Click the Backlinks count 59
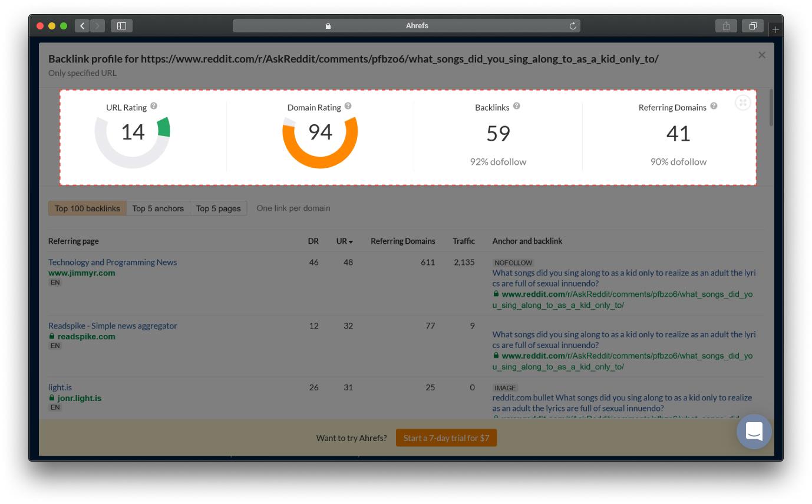812x504 pixels. tap(498, 134)
